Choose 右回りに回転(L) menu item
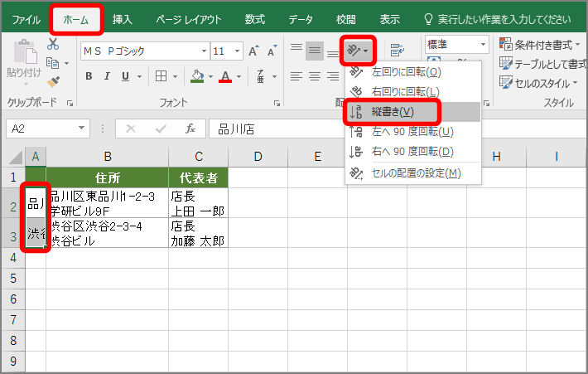This screenshot has height=374, width=588. pos(413,91)
